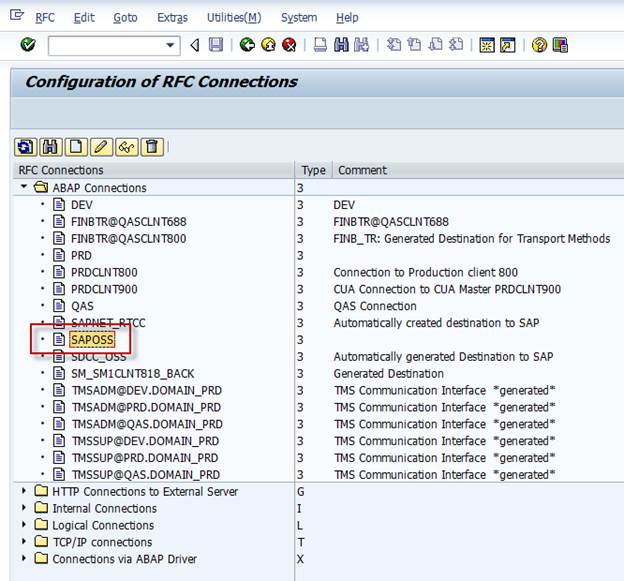Screen dimensions: 624x581
Task: Click the window menu icon left of RFC
Action: point(17,16)
